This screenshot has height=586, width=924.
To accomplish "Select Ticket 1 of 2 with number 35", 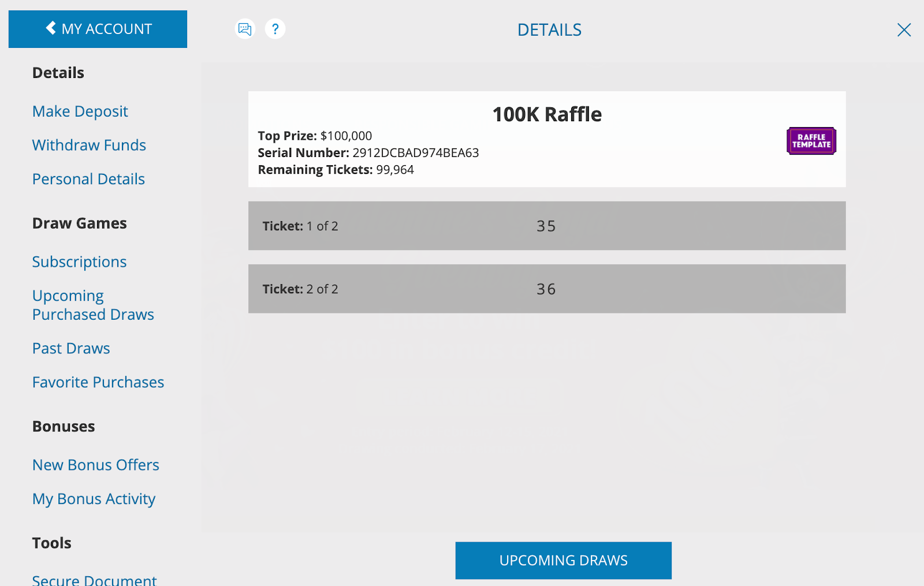I will (546, 226).
